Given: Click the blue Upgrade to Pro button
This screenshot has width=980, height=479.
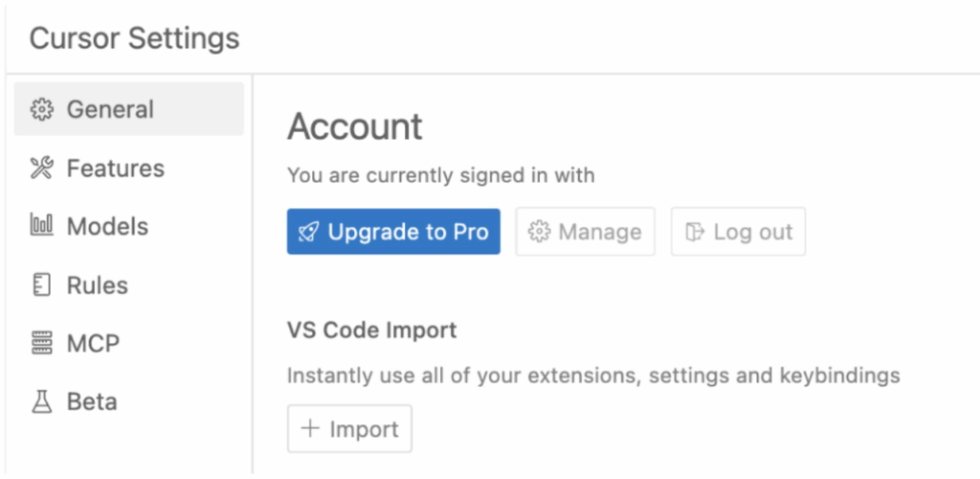Looking at the screenshot, I should [393, 232].
